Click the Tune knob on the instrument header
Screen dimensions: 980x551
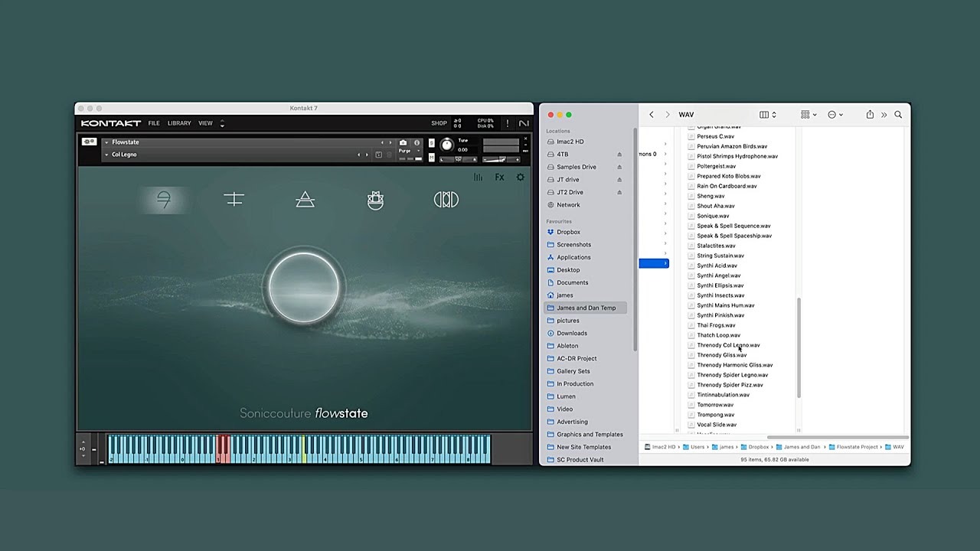click(x=447, y=143)
